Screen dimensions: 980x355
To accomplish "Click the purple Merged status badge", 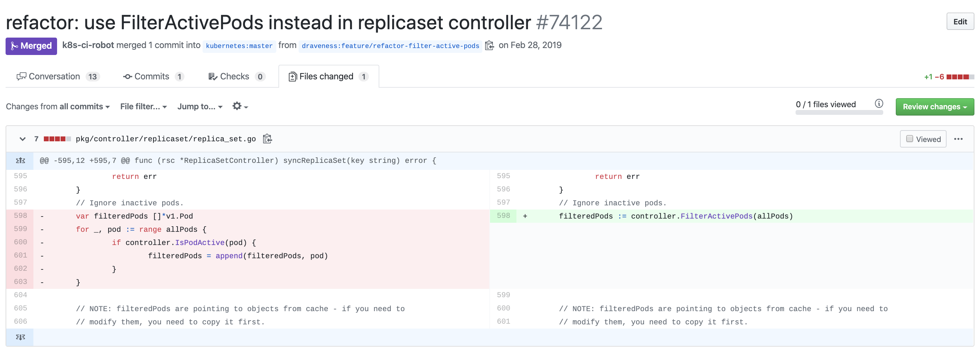I will pos(31,46).
